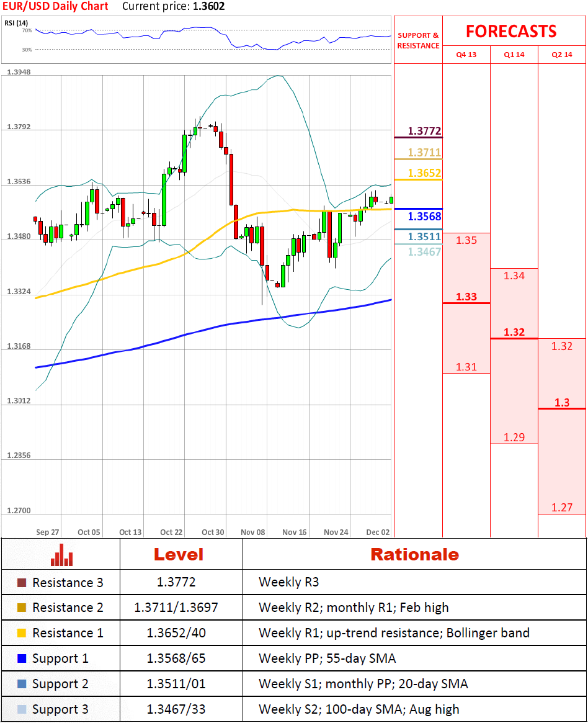588x723 pixels.
Task: Click the 1.3948 price axis label
Action: pos(19,72)
